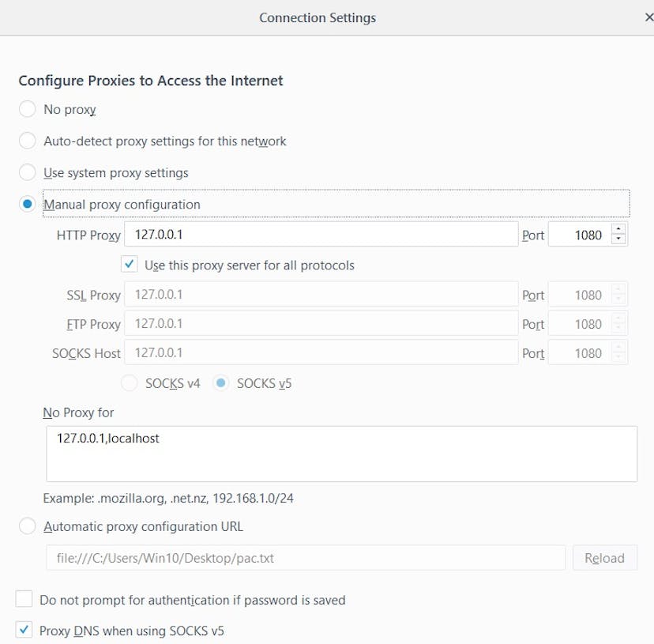Click the HTTP Proxy address field

316,235
